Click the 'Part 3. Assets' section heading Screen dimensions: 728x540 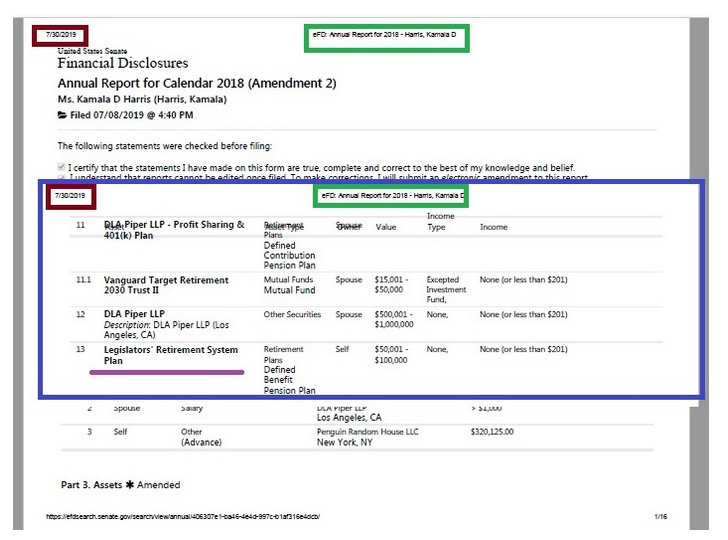tap(91, 485)
